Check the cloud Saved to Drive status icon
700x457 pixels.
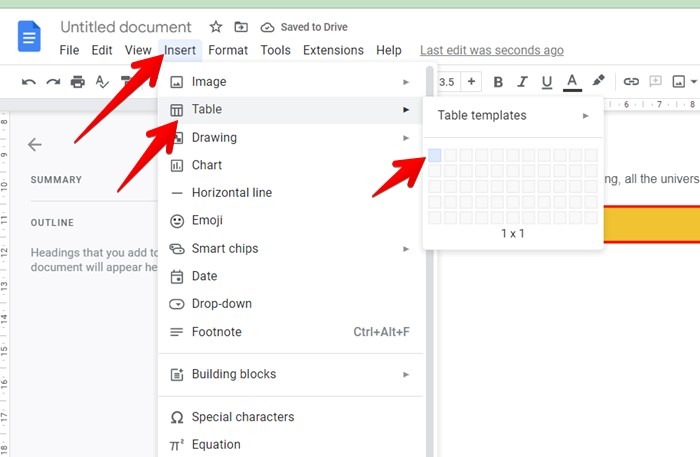point(267,27)
